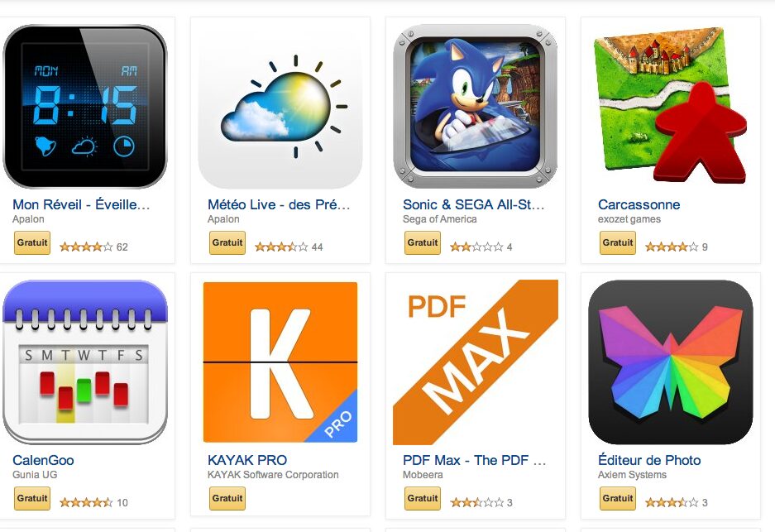The image size is (775, 532).
Task: Open the KAYAK PRO title link
Action: pos(247,460)
